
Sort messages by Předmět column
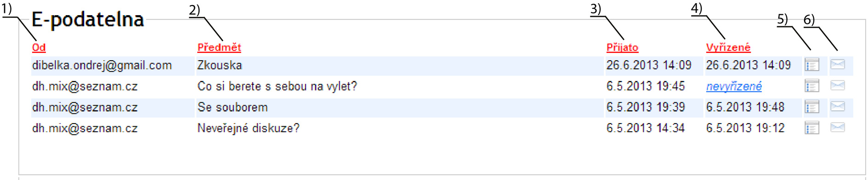click(219, 47)
